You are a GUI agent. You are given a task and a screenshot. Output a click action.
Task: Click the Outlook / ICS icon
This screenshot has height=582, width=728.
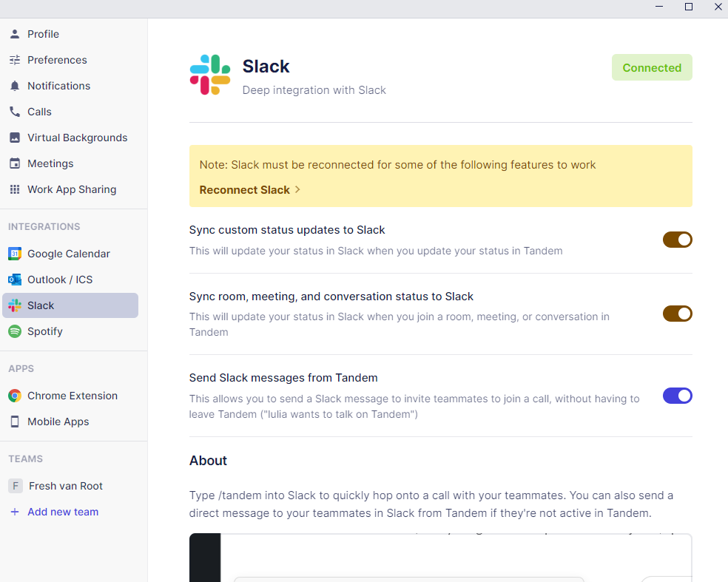click(x=15, y=280)
